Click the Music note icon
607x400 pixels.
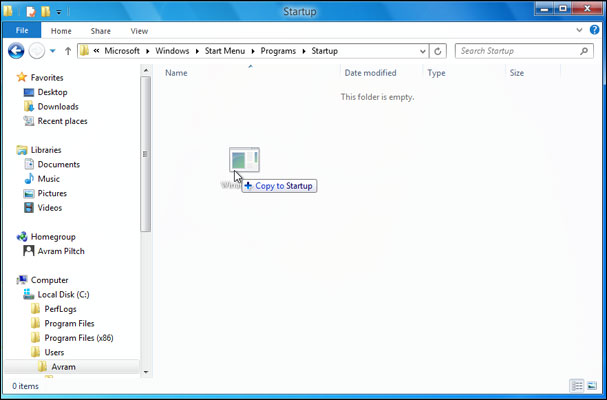[29, 179]
